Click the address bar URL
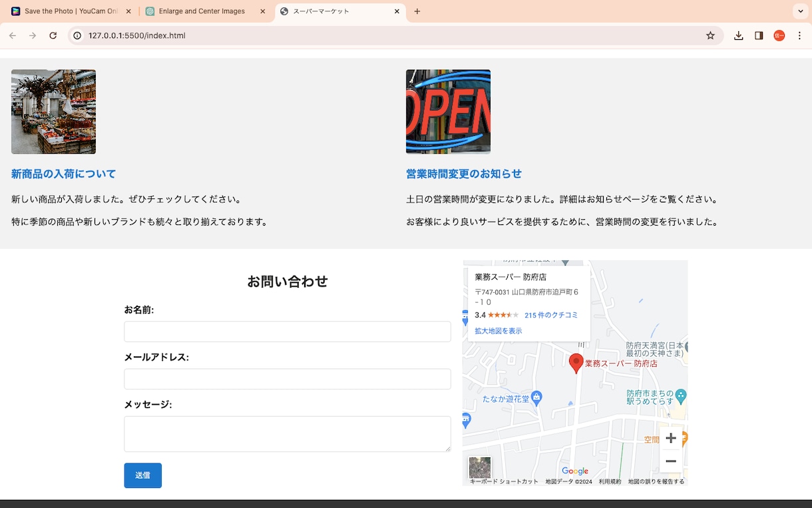Screen dimensions: 812x508 point(137,36)
